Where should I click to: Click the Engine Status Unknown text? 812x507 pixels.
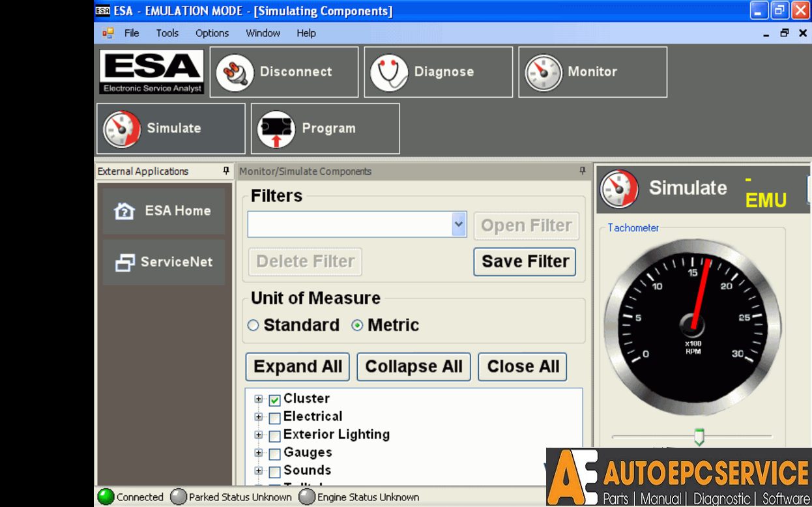[368, 497]
